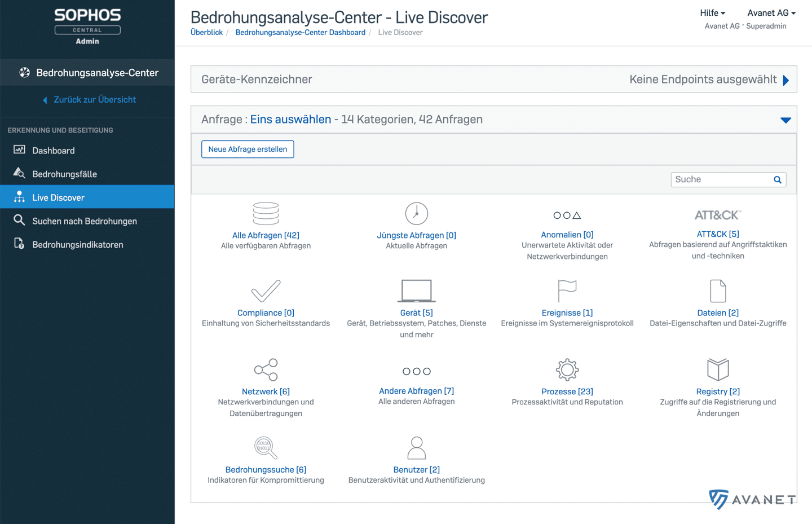Screen dimensions: 812x524
Task: Open the ATT&CK logo icon
Action: tap(718, 215)
